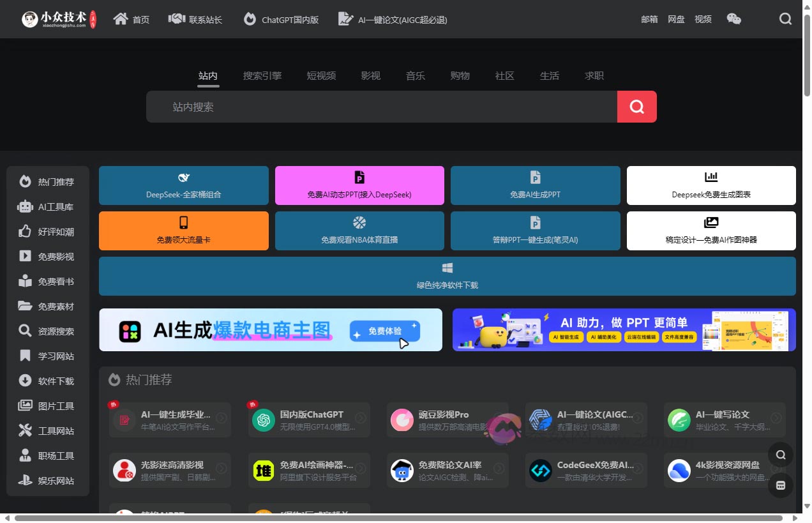Click the 小众技术 site logo
This screenshot has height=523, width=812.
[57, 19]
